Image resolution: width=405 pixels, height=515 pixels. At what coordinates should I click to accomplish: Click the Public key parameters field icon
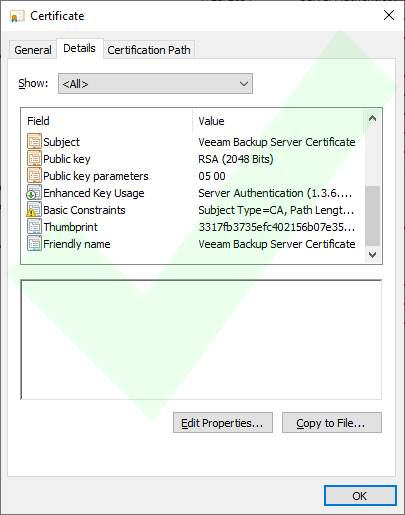(34, 175)
